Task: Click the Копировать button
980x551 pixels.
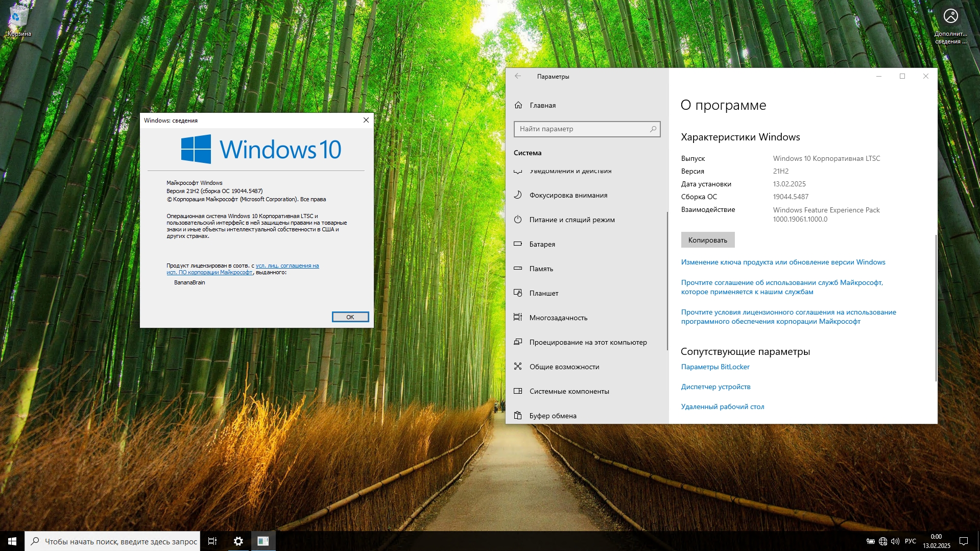Action: [708, 240]
